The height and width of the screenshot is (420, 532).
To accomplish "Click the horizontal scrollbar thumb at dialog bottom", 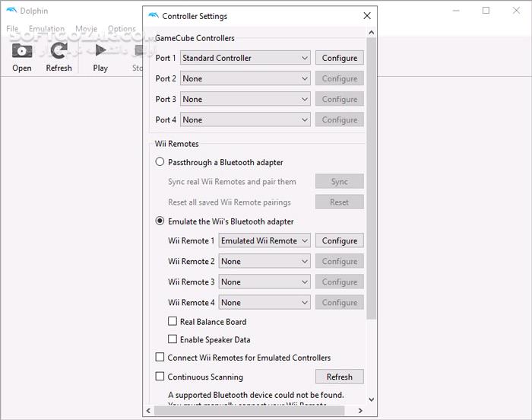I will coord(249,410).
